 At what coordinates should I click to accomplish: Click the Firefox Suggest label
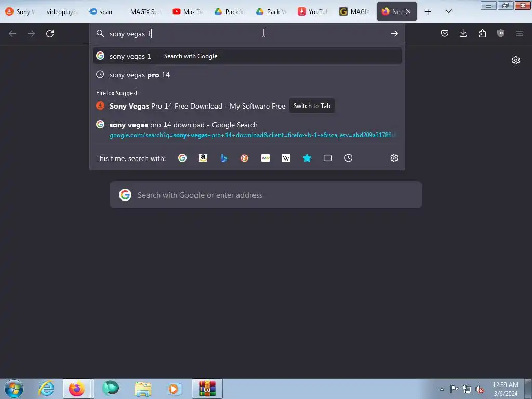[117, 93]
